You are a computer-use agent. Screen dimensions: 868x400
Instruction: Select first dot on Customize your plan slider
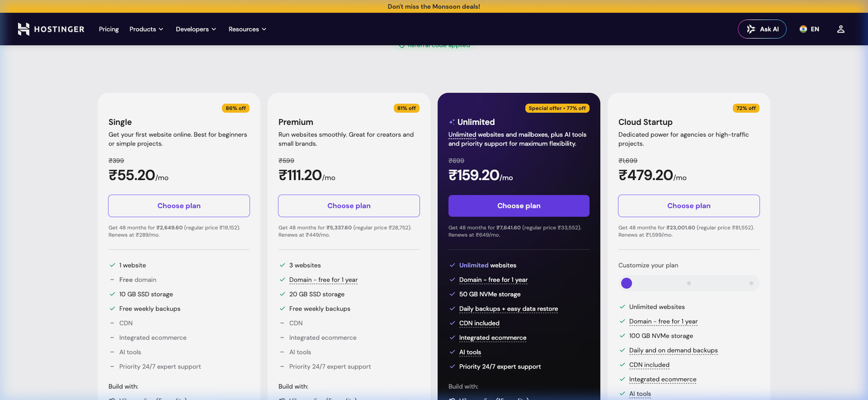[x=627, y=283]
